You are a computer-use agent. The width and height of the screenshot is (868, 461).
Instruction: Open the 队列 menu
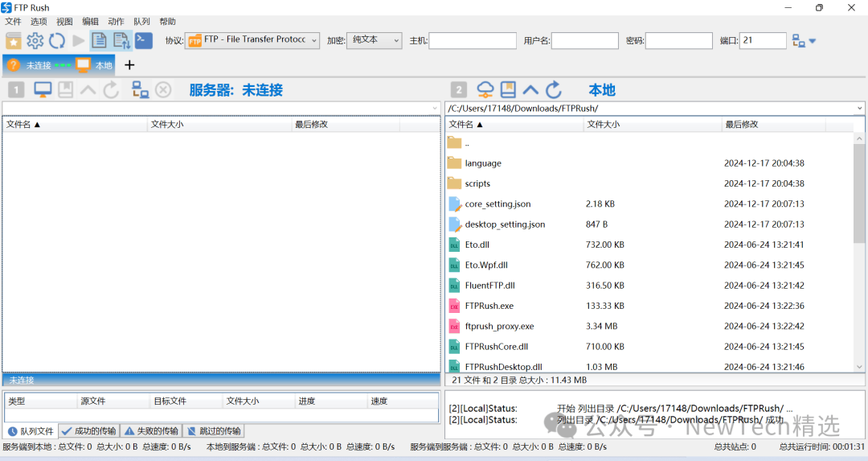[141, 22]
